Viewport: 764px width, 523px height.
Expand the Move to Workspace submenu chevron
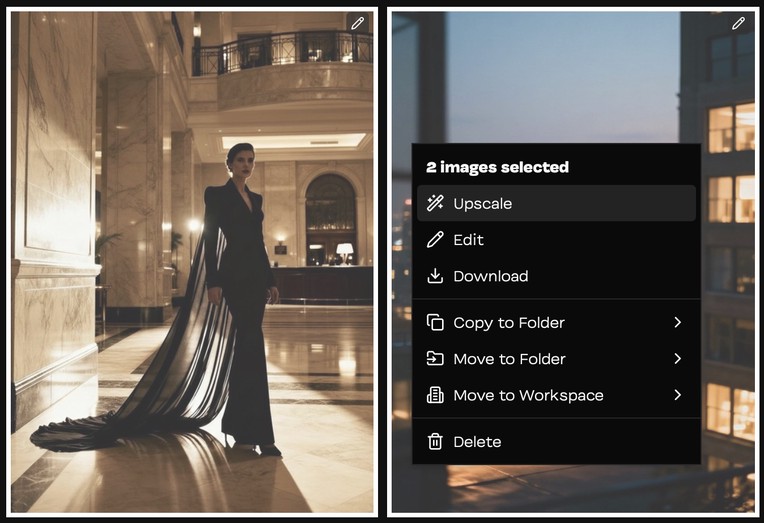(677, 395)
